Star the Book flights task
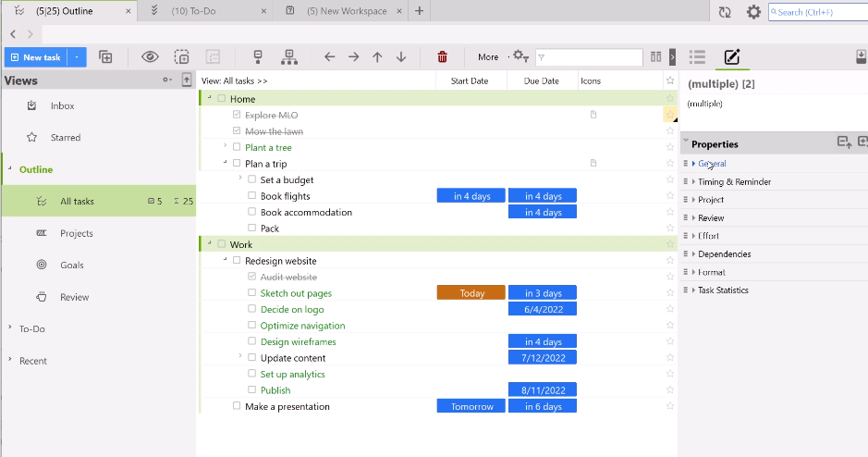 pyautogui.click(x=670, y=195)
